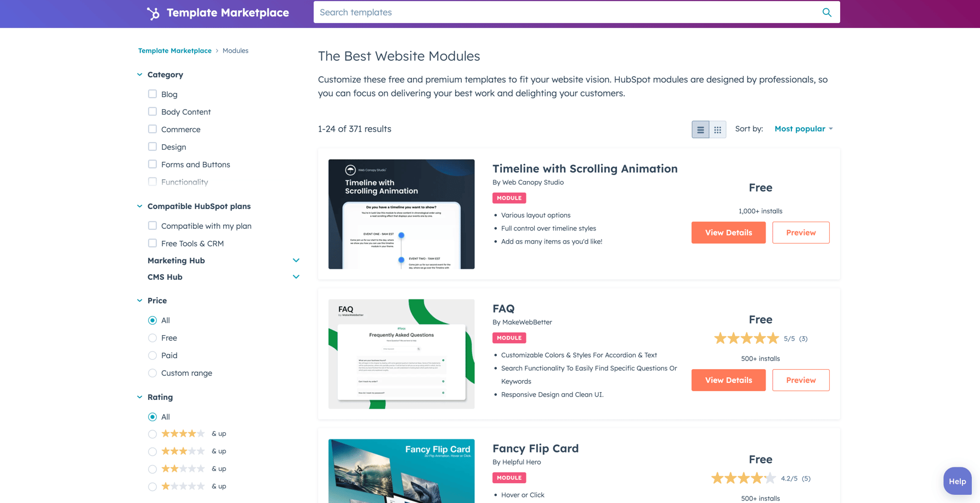Collapse the Category filter section
This screenshot has width=980, height=503.
[x=139, y=75]
